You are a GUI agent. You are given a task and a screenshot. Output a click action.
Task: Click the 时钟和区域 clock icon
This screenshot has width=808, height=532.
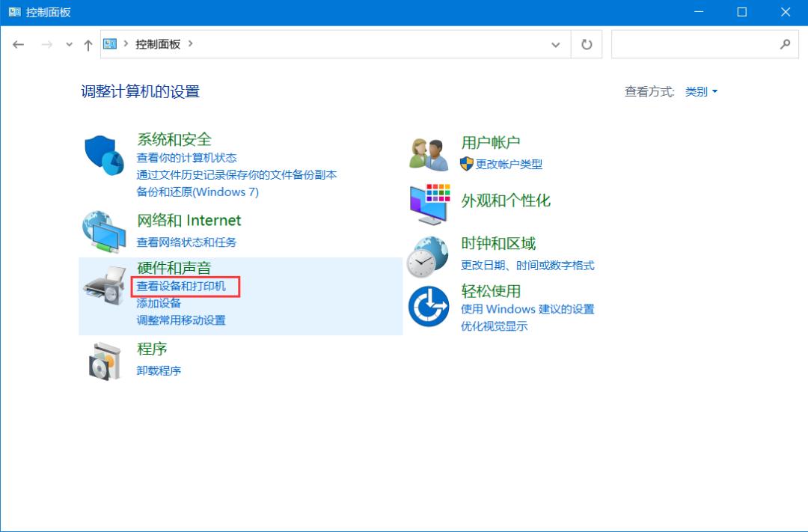tap(428, 254)
